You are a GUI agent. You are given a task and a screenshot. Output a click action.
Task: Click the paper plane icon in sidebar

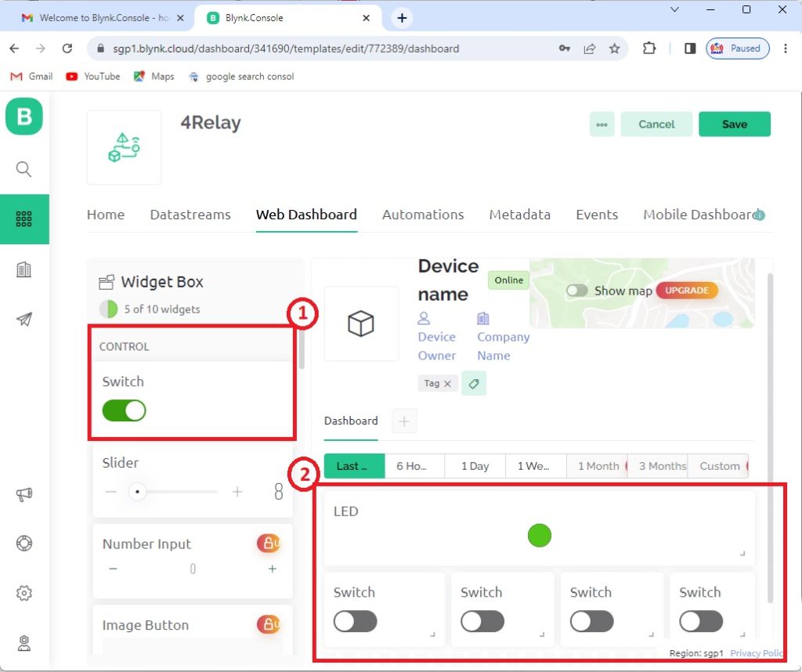click(24, 320)
